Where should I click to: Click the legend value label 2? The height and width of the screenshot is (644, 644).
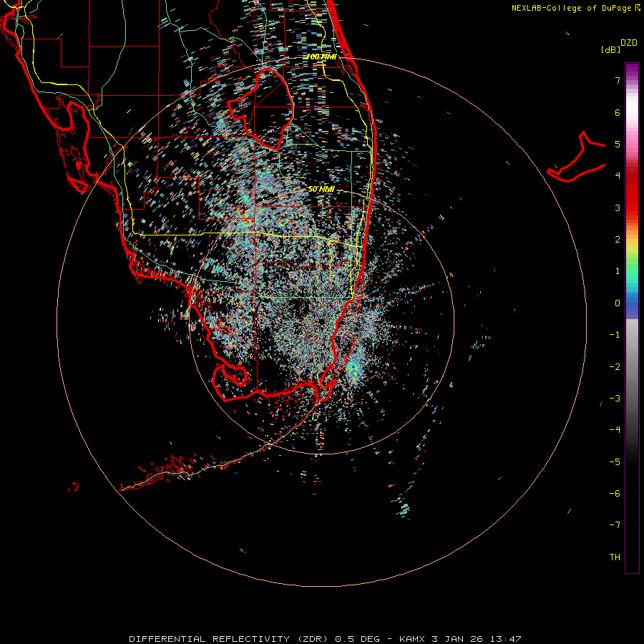pos(618,240)
